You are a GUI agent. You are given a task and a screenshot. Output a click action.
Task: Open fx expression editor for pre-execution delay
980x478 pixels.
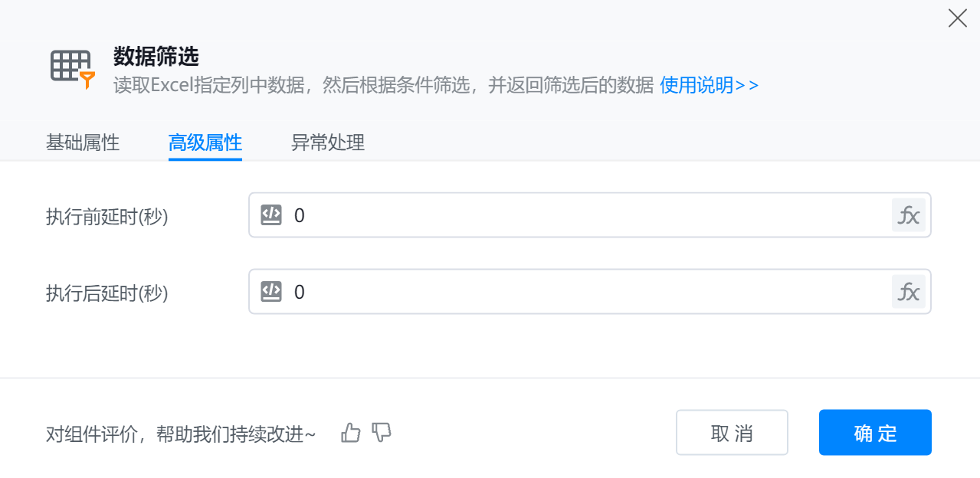(x=908, y=215)
